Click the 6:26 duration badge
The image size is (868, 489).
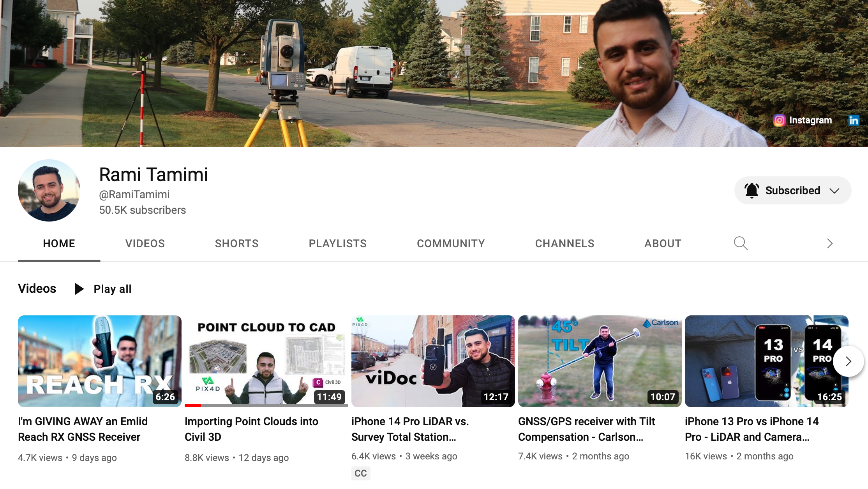pyautogui.click(x=165, y=397)
